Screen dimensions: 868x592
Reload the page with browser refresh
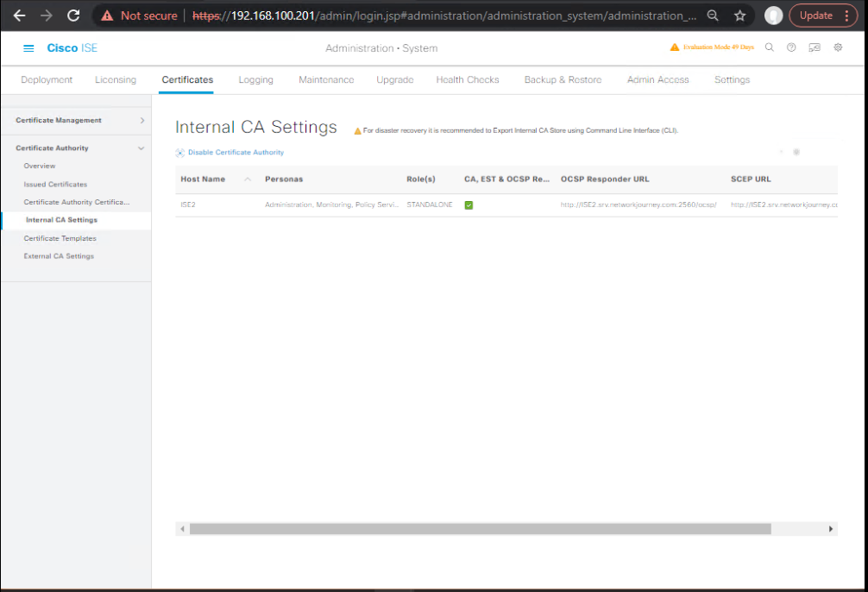(x=73, y=16)
